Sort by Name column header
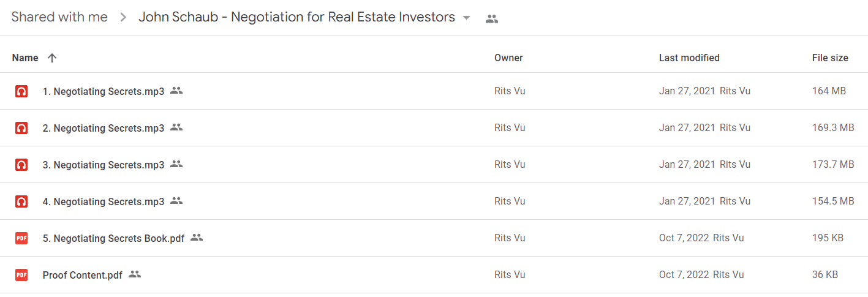The image size is (868, 297). click(25, 58)
